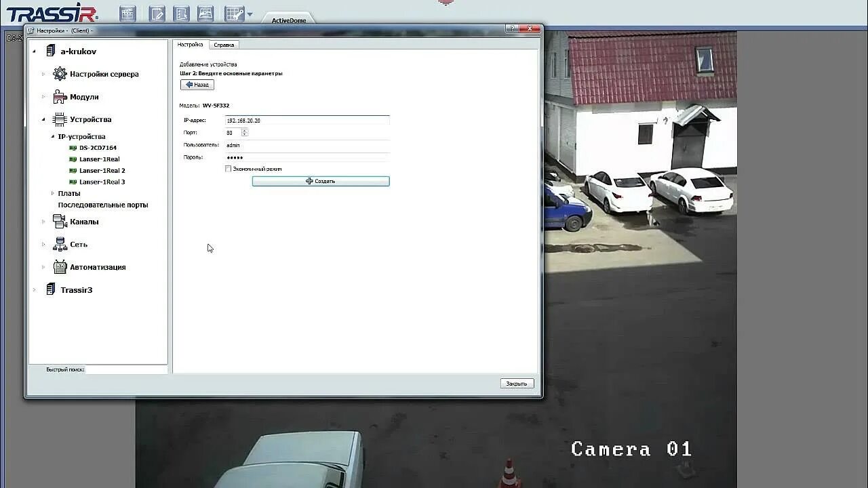Expand the Сеть node
868x488 pixels.
pos(43,244)
